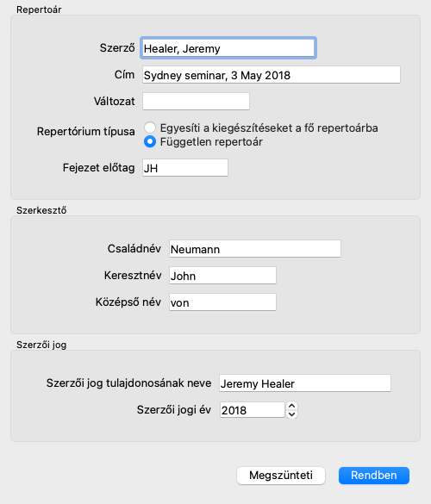
Task: Click the Családnév field containing Neumann
Action: click(x=255, y=249)
